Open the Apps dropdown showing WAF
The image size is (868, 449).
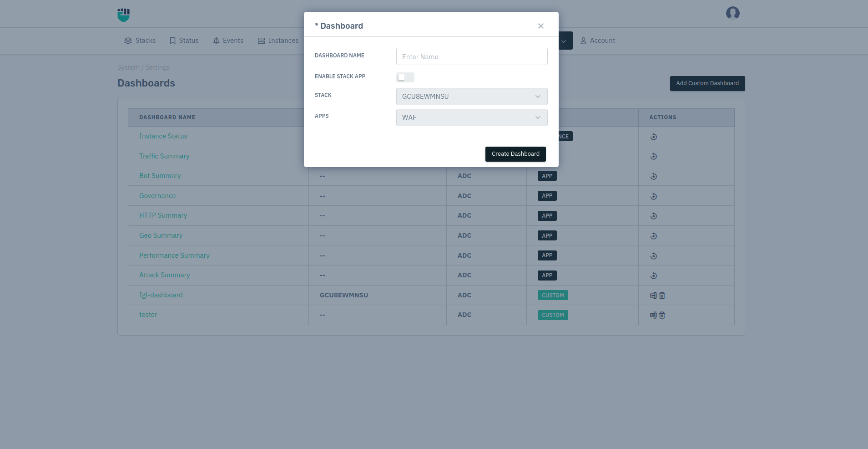(x=472, y=117)
